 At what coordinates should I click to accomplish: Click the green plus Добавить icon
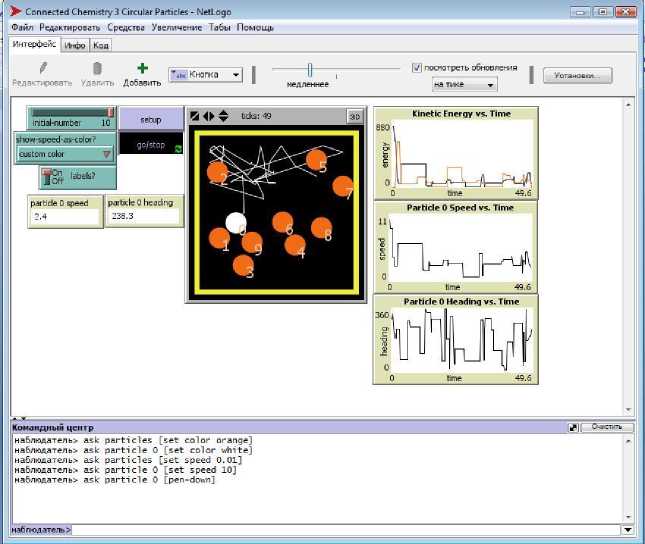[142, 68]
